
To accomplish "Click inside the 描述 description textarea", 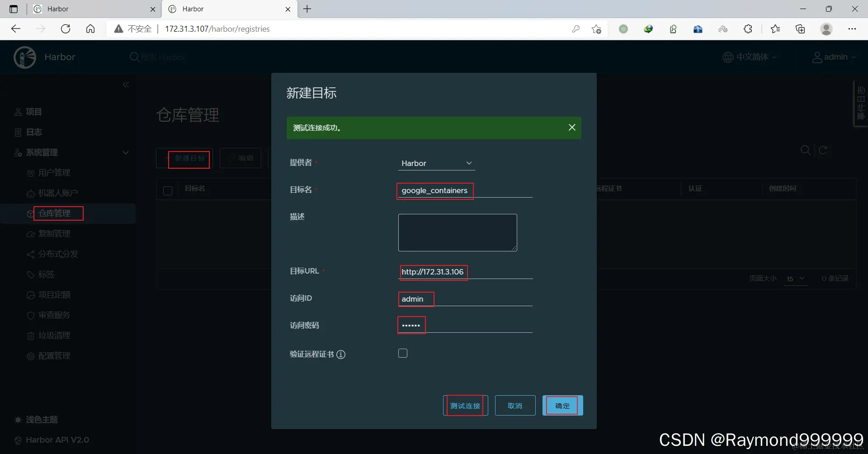I will (x=457, y=232).
